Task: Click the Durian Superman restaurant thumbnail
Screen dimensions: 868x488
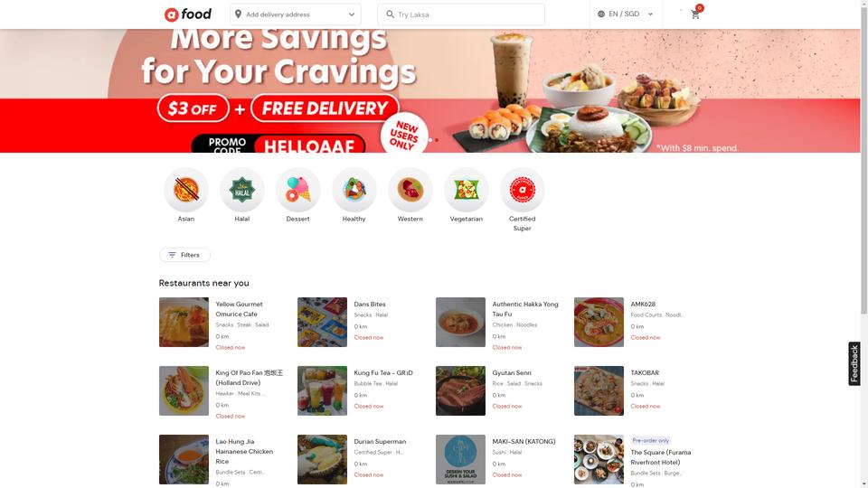Action: click(x=322, y=459)
